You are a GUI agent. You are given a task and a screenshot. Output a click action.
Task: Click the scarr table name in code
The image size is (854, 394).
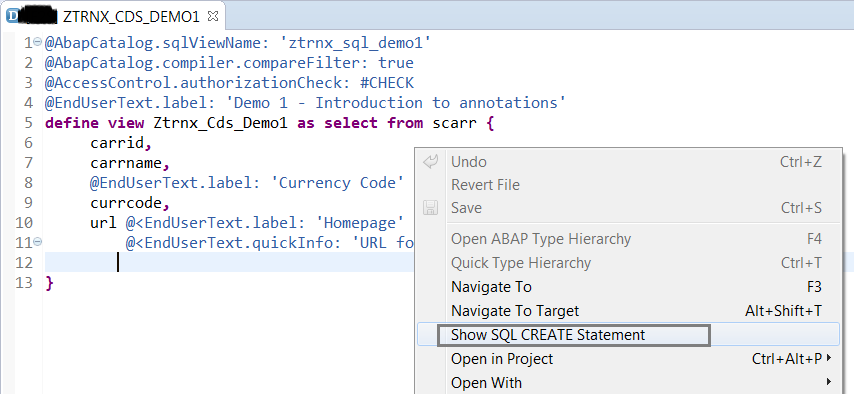coord(455,123)
